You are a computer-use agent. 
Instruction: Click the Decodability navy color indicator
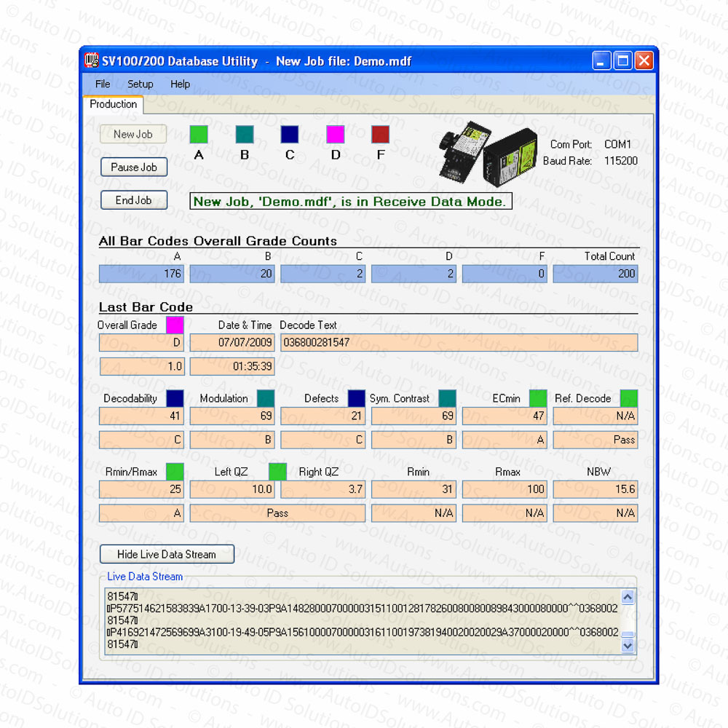[x=175, y=398]
